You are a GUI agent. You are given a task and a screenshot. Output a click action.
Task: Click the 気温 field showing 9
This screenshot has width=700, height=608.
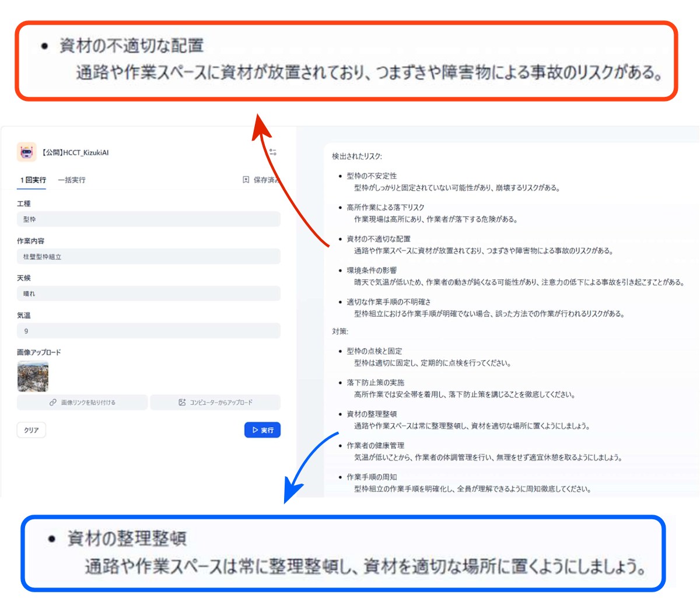148,331
